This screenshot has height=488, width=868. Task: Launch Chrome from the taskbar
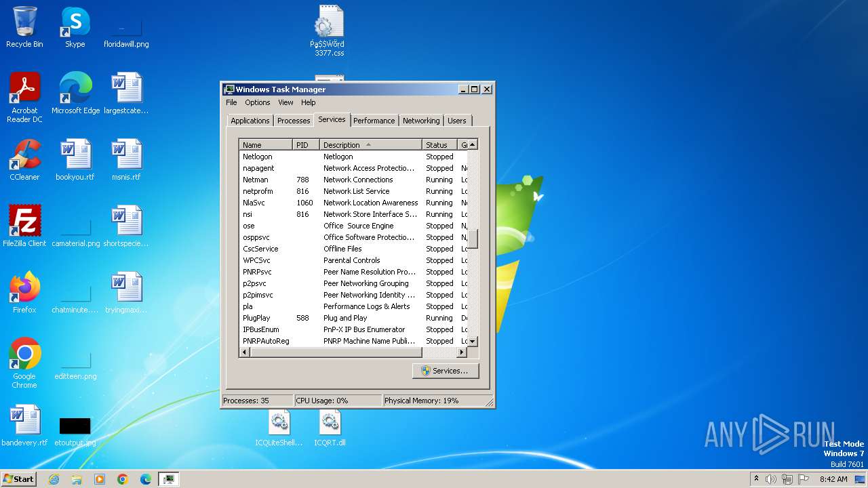(x=123, y=479)
